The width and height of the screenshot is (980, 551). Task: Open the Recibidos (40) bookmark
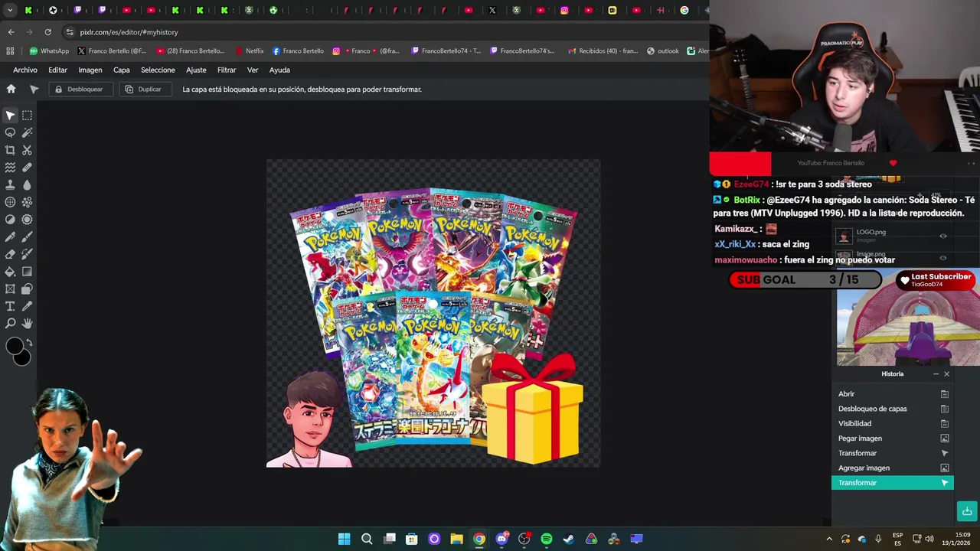point(603,51)
